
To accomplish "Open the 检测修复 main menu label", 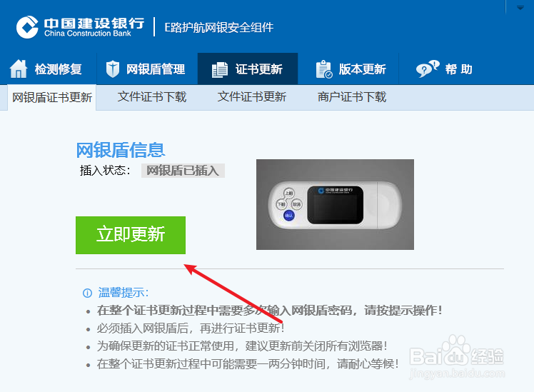I will pos(59,69).
